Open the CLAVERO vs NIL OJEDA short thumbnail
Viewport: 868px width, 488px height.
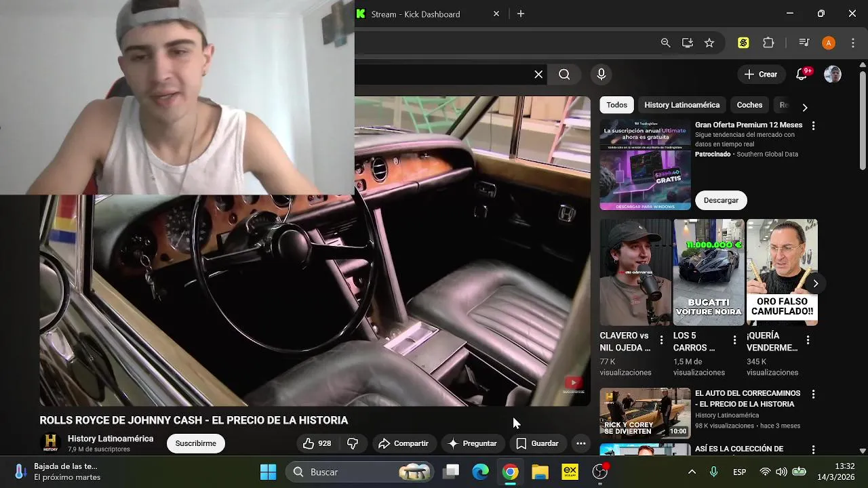635,272
